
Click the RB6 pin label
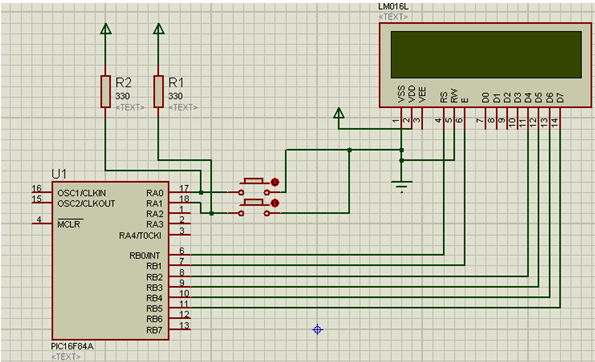pyautogui.click(x=154, y=319)
